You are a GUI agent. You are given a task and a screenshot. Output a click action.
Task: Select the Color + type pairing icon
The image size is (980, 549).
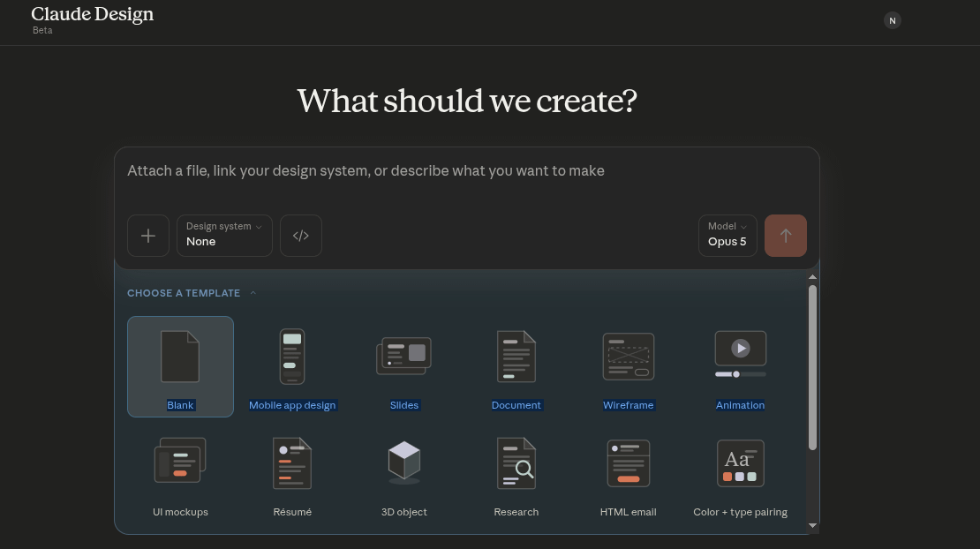click(x=740, y=463)
